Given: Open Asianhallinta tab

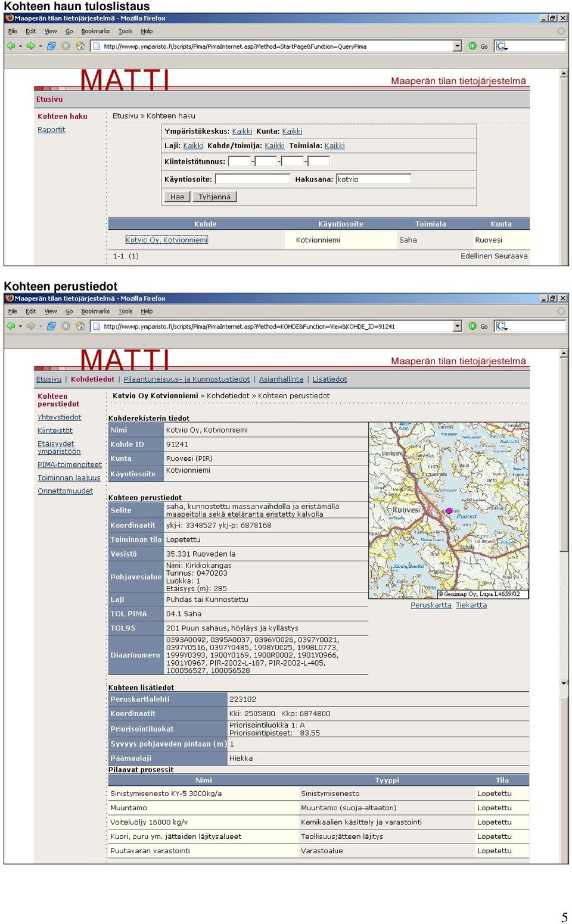Looking at the screenshot, I should click(281, 379).
